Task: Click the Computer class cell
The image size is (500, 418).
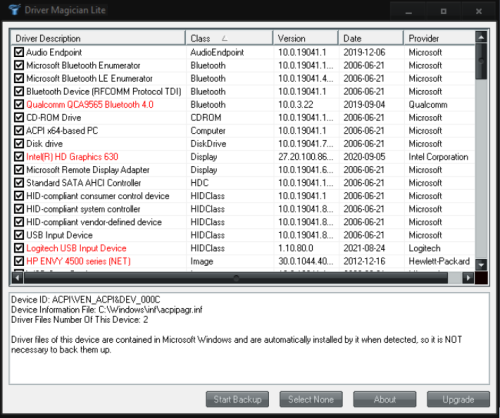Action: click(x=208, y=131)
